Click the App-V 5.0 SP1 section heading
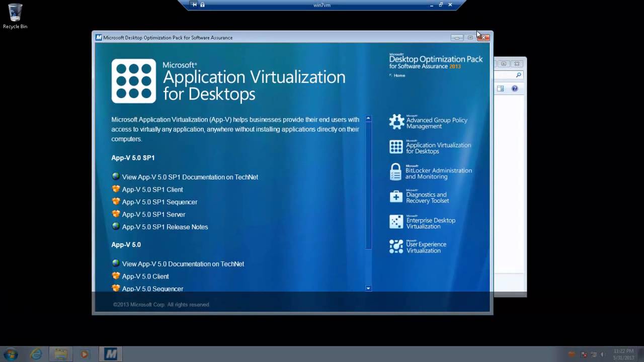Screen dimensions: 644x362 pyautogui.click(x=133, y=158)
